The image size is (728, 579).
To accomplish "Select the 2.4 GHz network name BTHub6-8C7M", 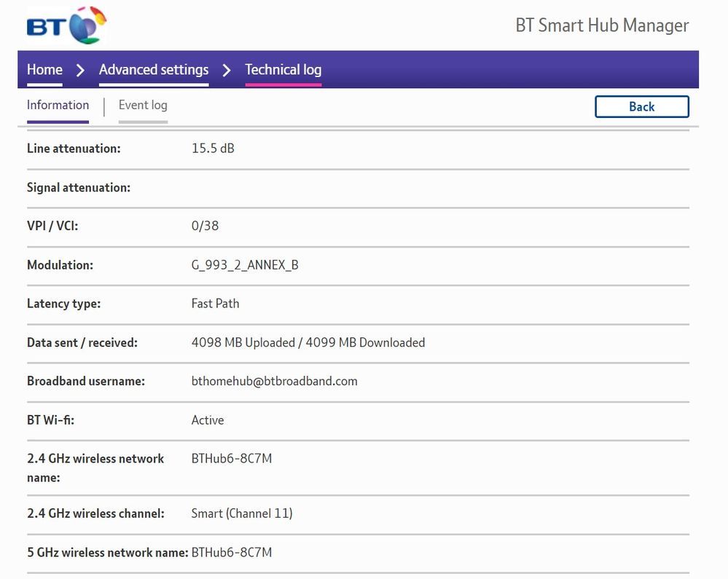I will click(x=232, y=458).
